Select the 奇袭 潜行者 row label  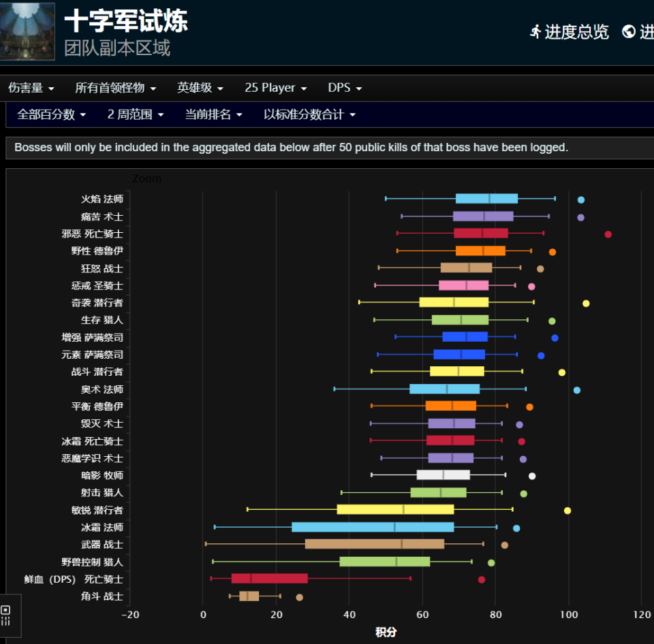tap(97, 303)
